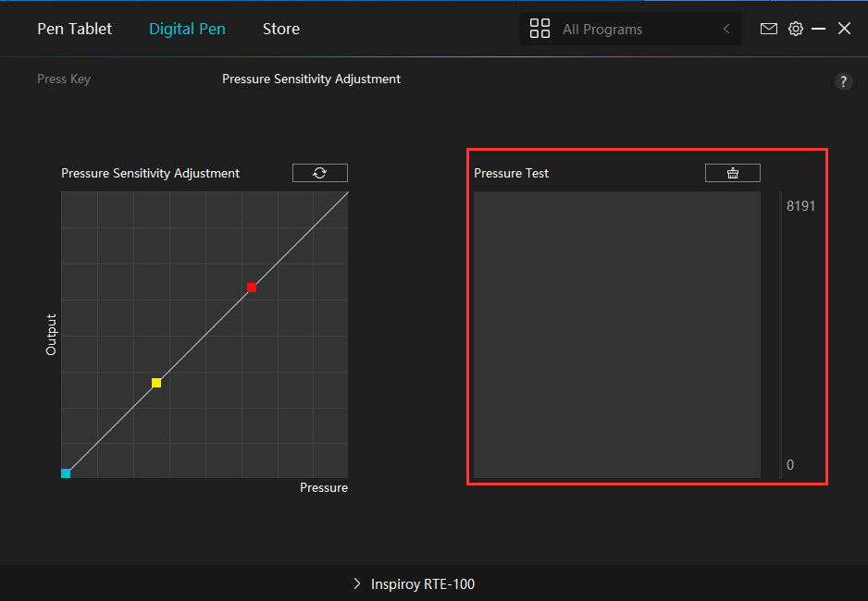The image size is (868, 601).
Task: Select Pressure Sensitivity Adjustment sub-tab
Action: coord(311,79)
